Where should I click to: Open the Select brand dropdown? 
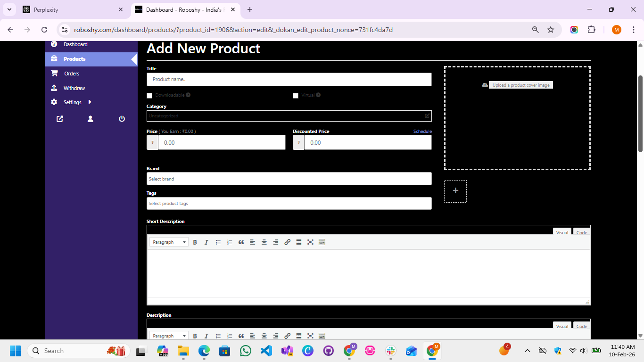289,179
